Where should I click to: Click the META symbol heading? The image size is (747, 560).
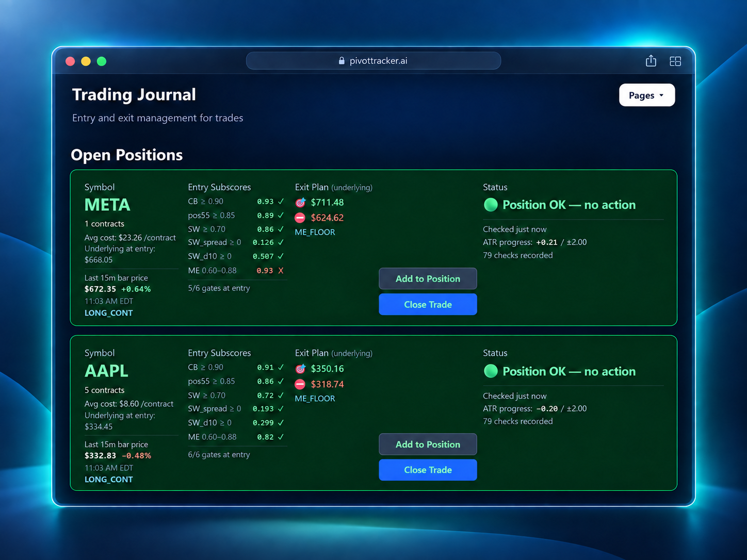pos(107,205)
